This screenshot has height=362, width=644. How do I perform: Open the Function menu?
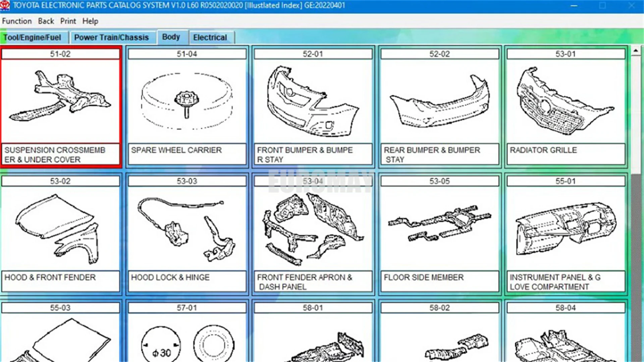click(17, 21)
